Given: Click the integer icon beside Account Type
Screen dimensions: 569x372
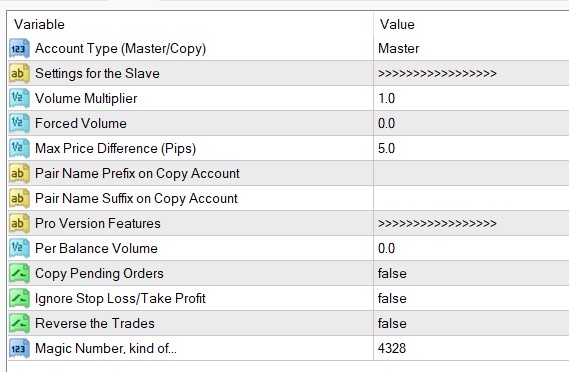Looking at the screenshot, I should pos(19,49).
